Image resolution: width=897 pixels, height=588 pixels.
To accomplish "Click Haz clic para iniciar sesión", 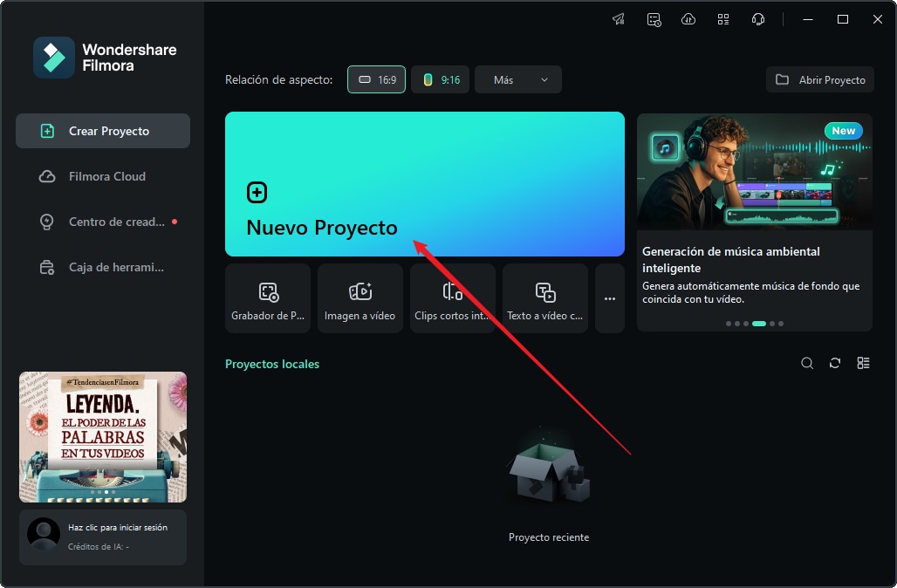I will (x=118, y=528).
